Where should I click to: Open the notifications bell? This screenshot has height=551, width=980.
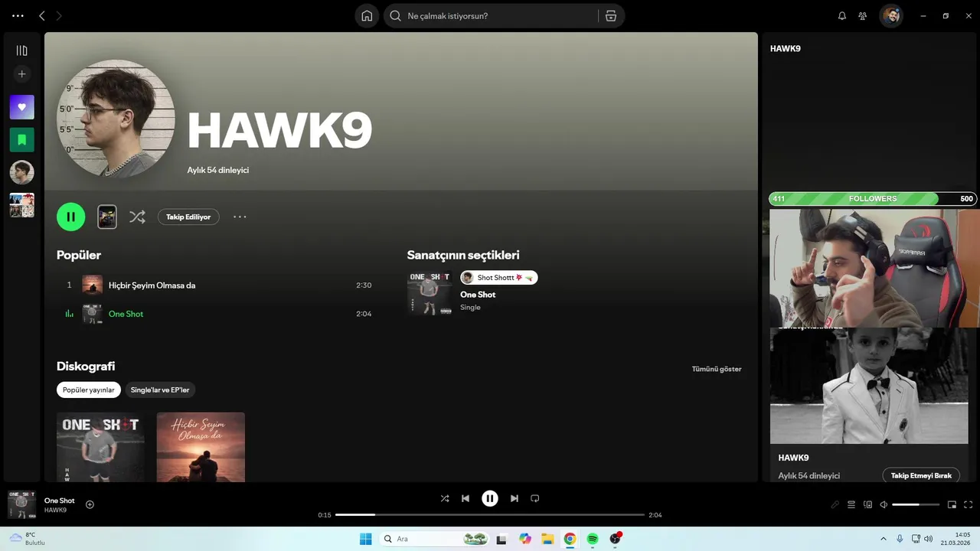(842, 16)
